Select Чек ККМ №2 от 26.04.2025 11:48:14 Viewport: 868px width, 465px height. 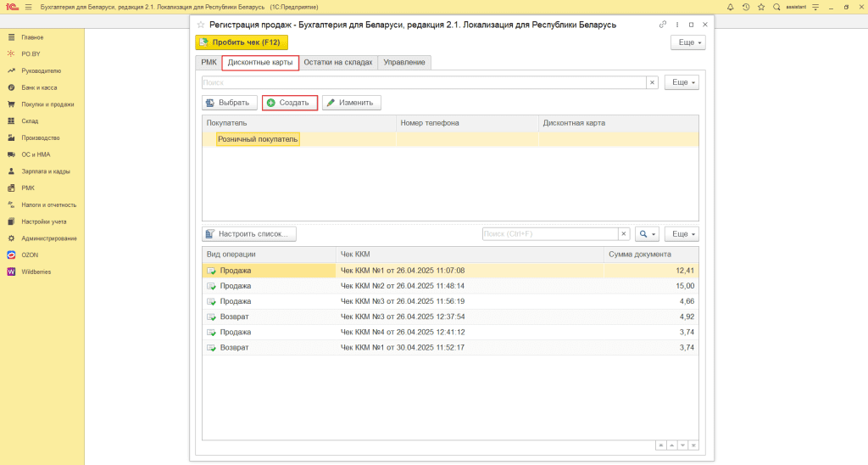pos(450,286)
